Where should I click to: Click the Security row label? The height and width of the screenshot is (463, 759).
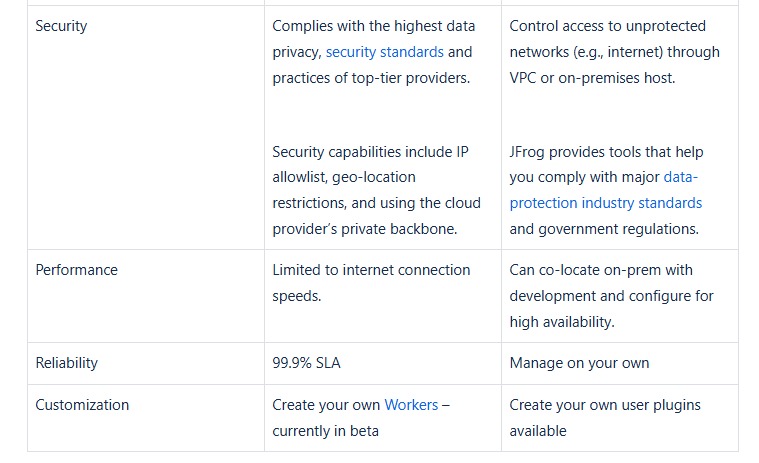pos(61,26)
